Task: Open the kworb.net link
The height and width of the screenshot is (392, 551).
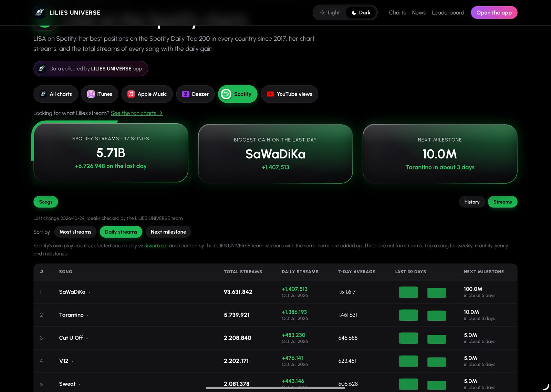Action: click(x=157, y=246)
